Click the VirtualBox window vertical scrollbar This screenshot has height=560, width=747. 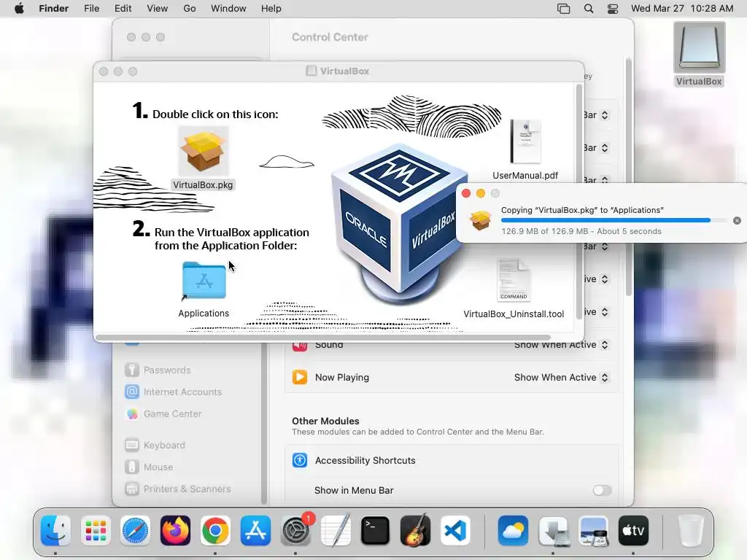point(579,203)
